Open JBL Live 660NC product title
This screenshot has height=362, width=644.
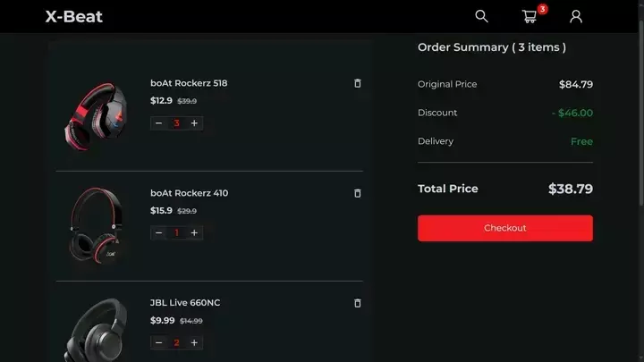tap(185, 303)
